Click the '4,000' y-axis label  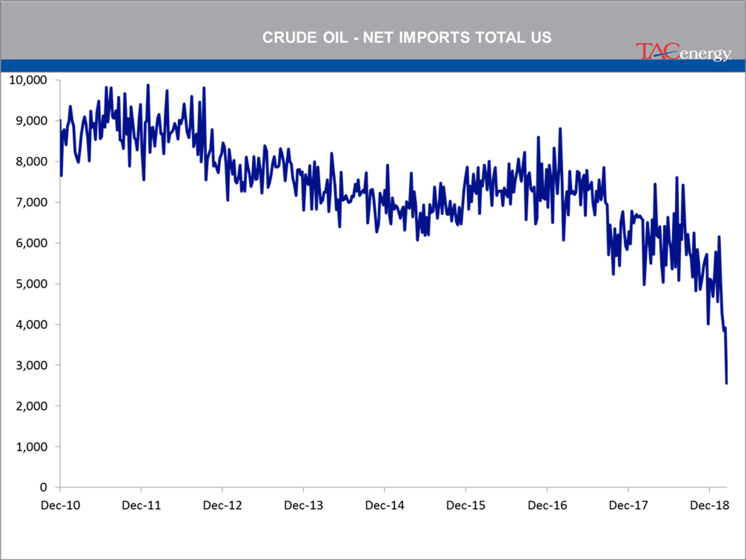[31, 325]
